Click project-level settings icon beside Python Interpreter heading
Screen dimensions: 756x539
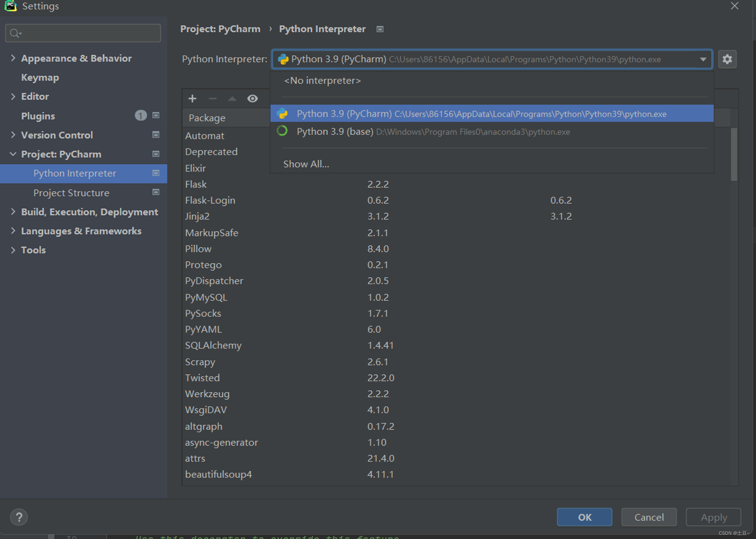pyautogui.click(x=380, y=29)
